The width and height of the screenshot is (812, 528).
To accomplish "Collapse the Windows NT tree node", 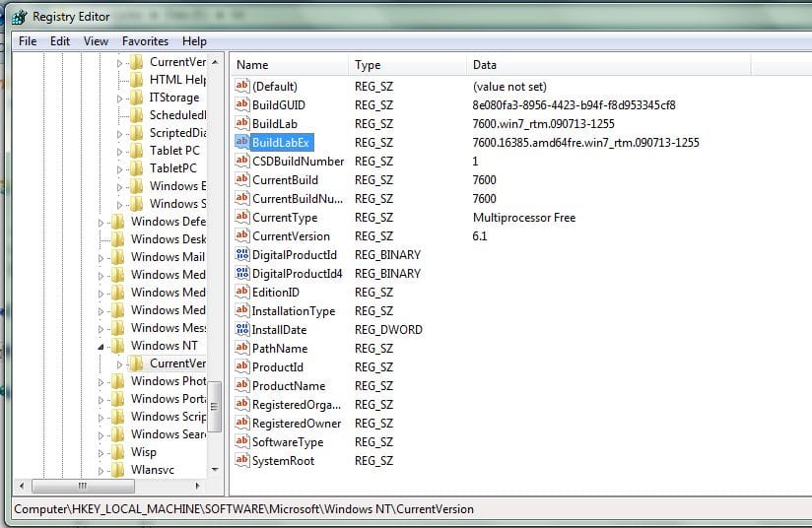I will [101, 347].
